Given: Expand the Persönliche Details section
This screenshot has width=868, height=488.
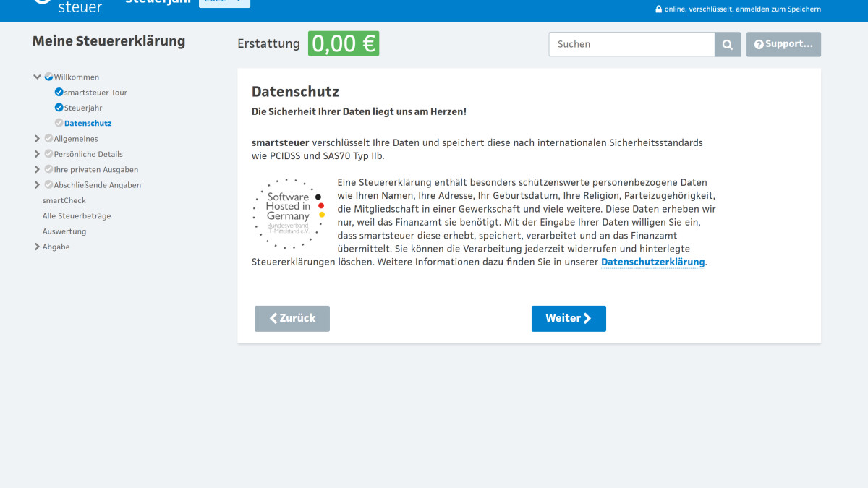Looking at the screenshot, I should 37,153.
